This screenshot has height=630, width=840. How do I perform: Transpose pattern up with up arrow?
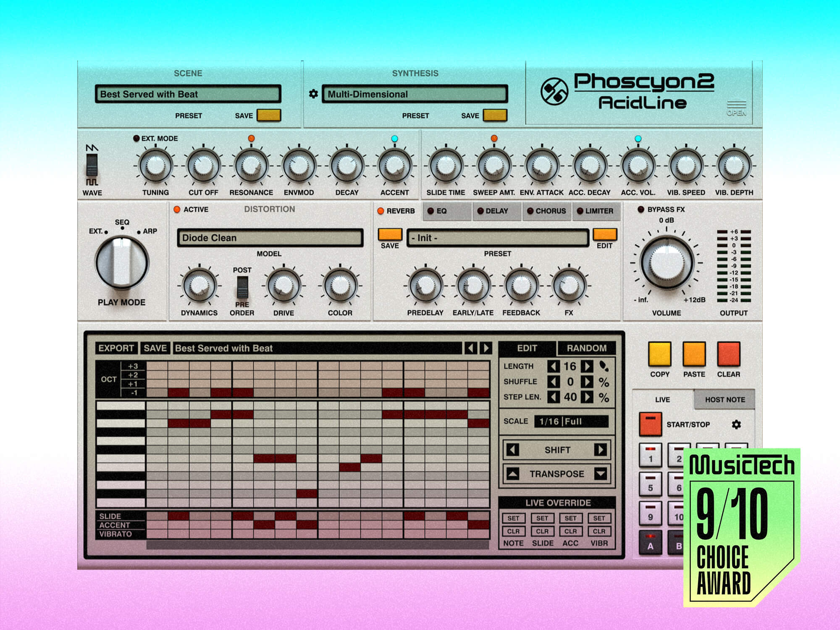(512, 474)
